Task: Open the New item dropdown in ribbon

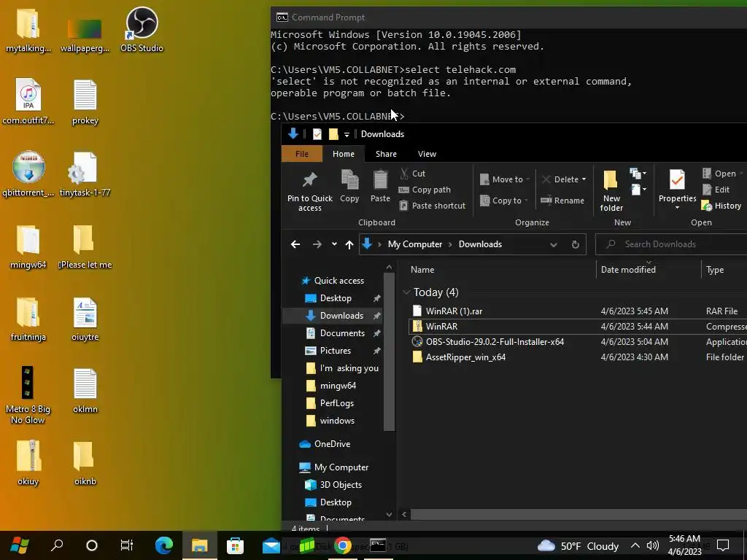Action: point(638,174)
